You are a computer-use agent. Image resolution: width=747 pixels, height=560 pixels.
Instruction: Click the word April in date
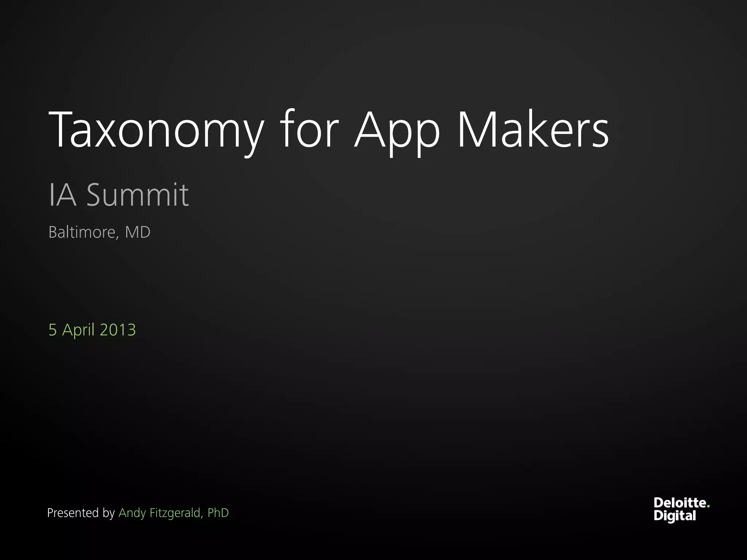point(78,330)
